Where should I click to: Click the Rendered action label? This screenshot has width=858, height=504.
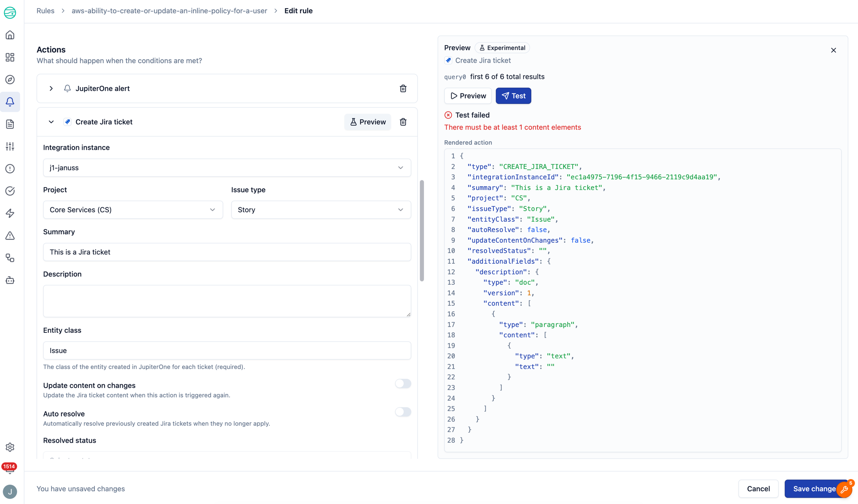click(468, 142)
